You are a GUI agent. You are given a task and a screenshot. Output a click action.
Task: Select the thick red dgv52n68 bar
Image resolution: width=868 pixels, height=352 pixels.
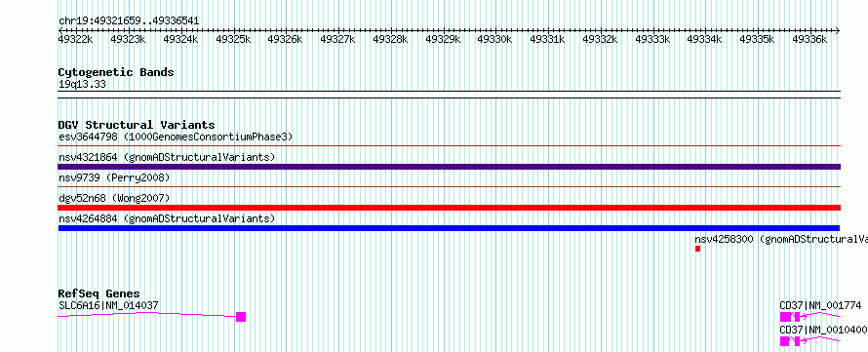pyautogui.click(x=449, y=208)
